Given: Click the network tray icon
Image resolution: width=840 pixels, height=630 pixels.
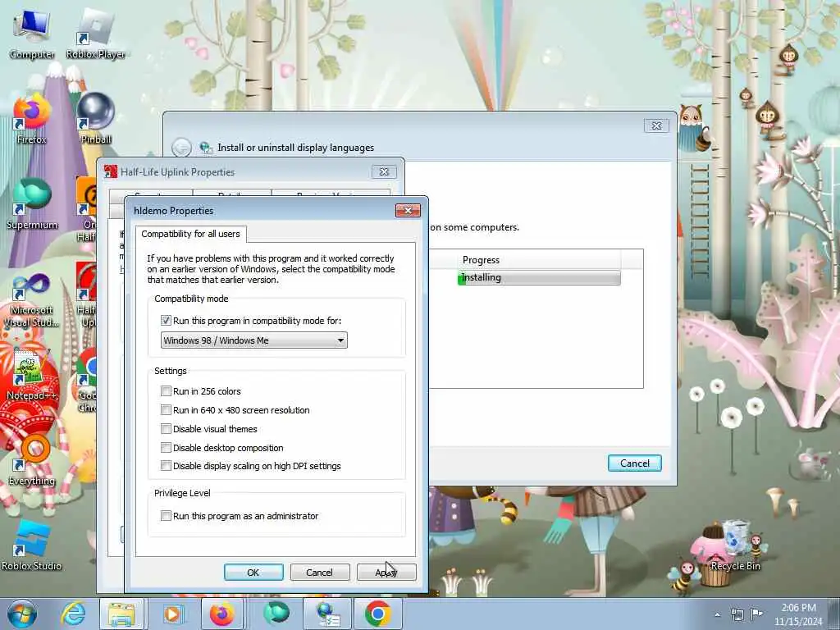Looking at the screenshot, I should [737, 614].
